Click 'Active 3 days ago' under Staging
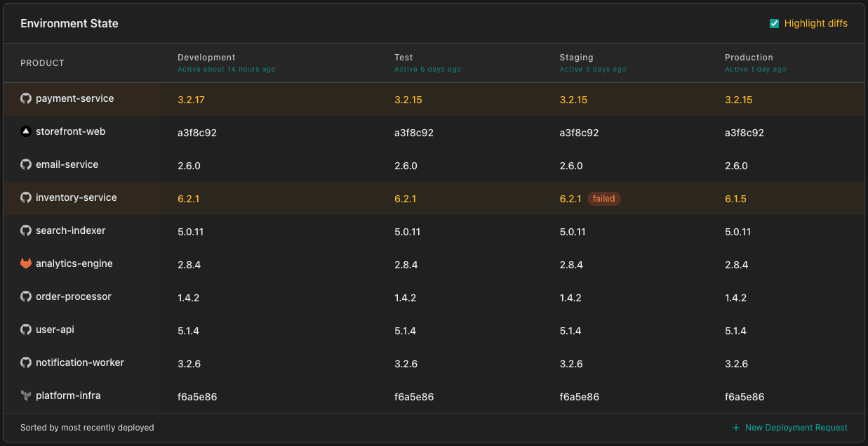The width and height of the screenshot is (868, 446). [x=593, y=70]
